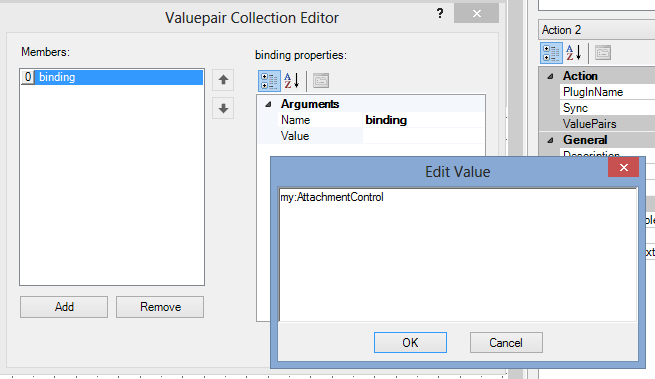Open help with the question mark button
The width and height of the screenshot is (655, 379).
pyautogui.click(x=440, y=13)
